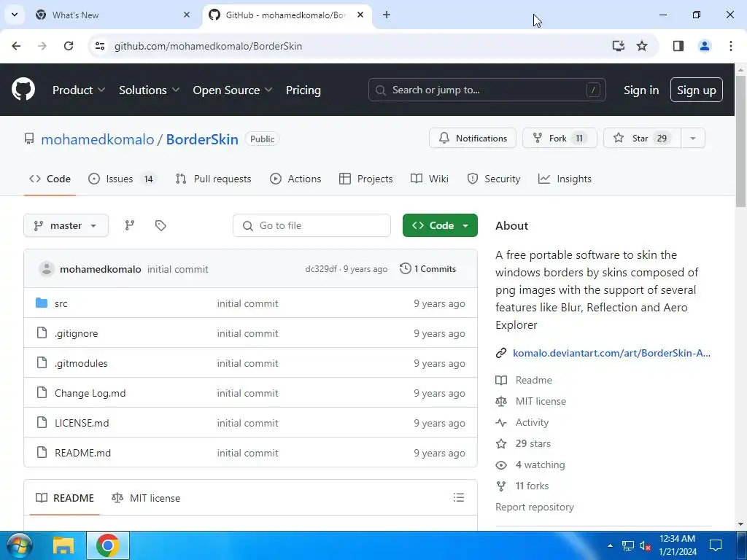Image resolution: width=747 pixels, height=560 pixels.
Task: Click Sign up button
Action: 697,90
